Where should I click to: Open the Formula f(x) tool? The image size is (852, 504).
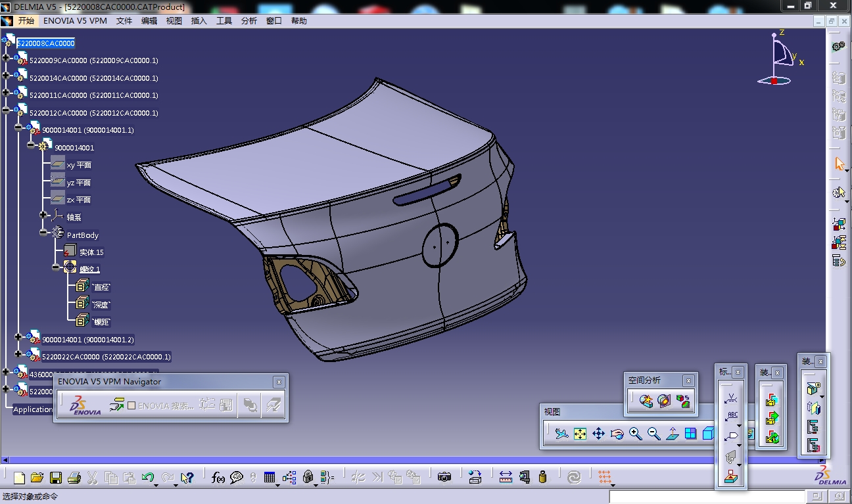(218, 478)
